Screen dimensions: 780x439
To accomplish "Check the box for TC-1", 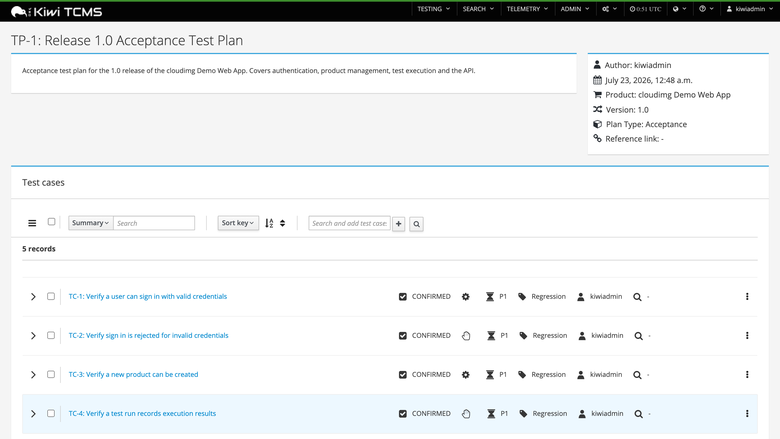I will [x=51, y=296].
